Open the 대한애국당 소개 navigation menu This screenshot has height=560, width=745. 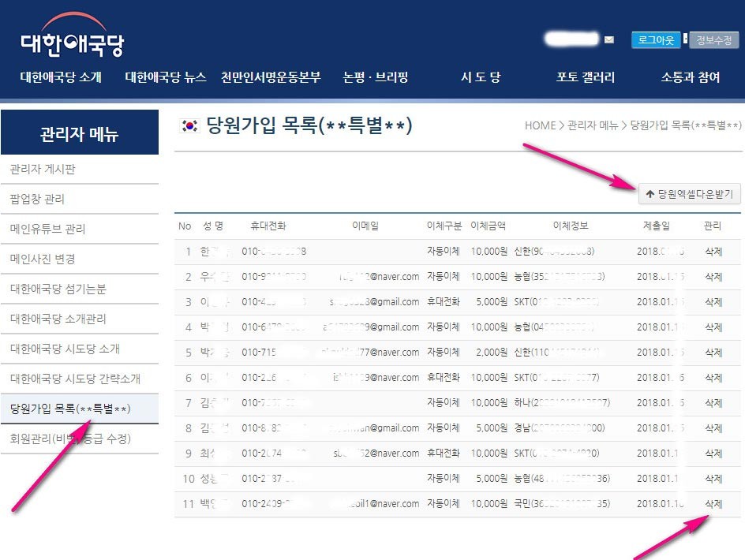[61, 77]
